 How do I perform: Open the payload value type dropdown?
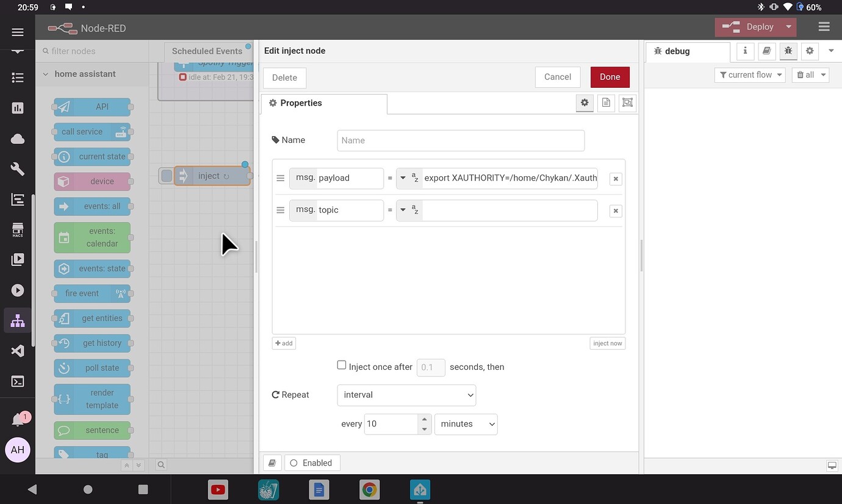coord(410,178)
